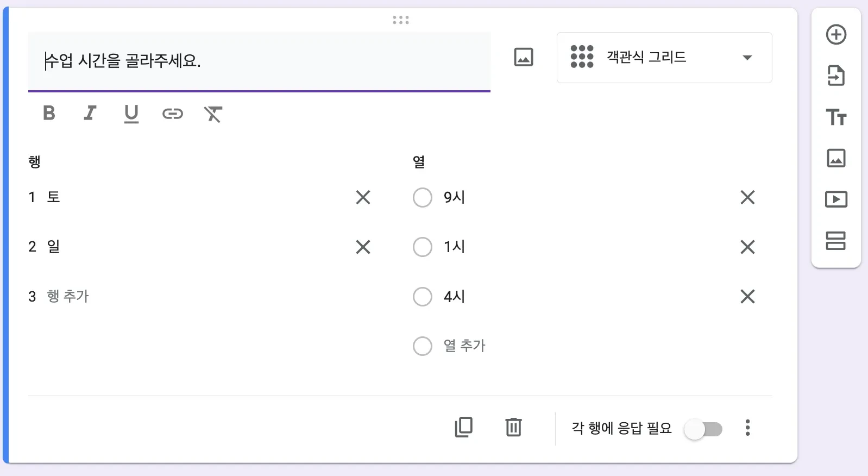Click the insert link icon

[173, 114]
